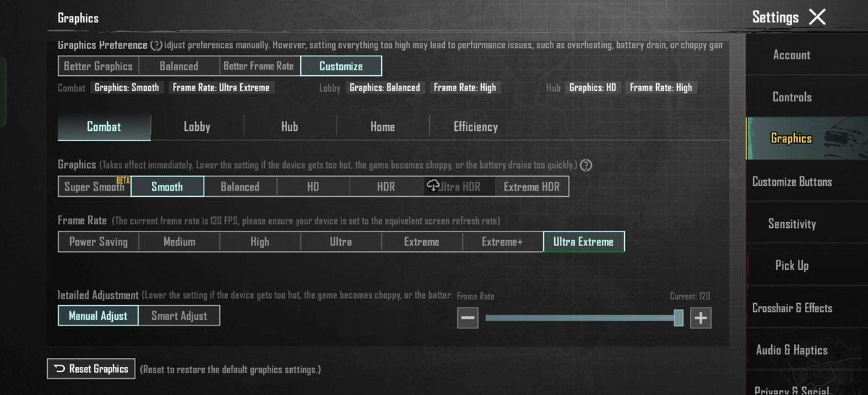This screenshot has height=395, width=868.
Task: Choose Balanced graphics quality option
Action: point(240,187)
